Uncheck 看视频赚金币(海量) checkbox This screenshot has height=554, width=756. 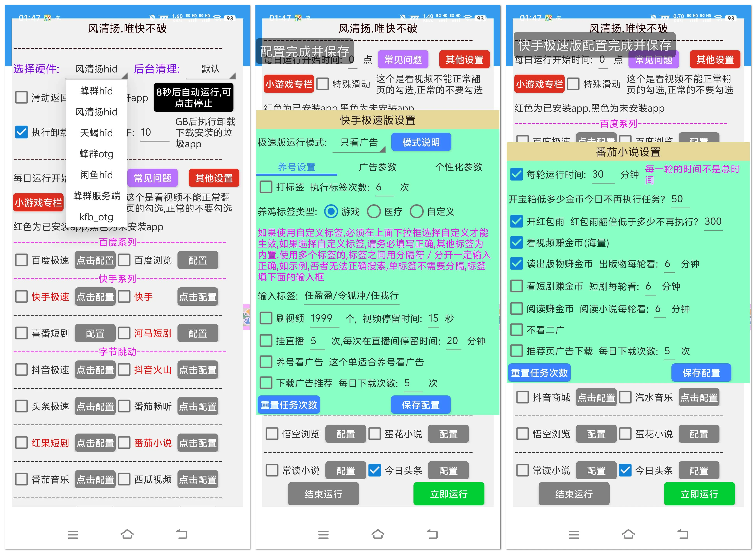(517, 243)
